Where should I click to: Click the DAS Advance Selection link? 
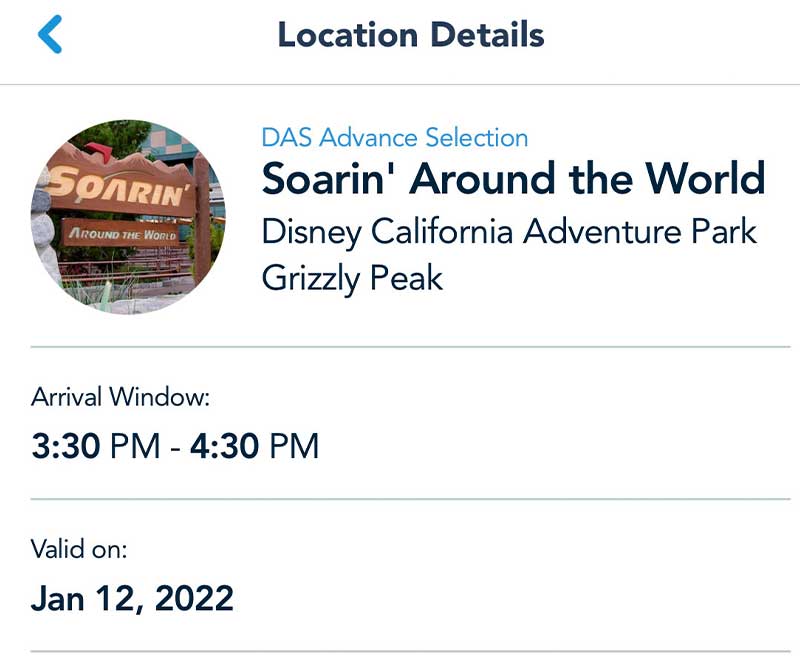click(394, 138)
